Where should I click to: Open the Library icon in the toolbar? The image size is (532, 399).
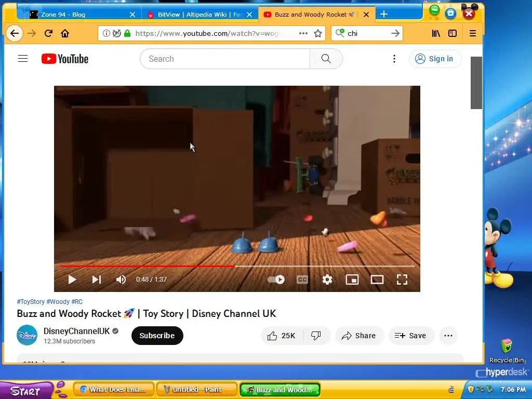coord(436,33)
